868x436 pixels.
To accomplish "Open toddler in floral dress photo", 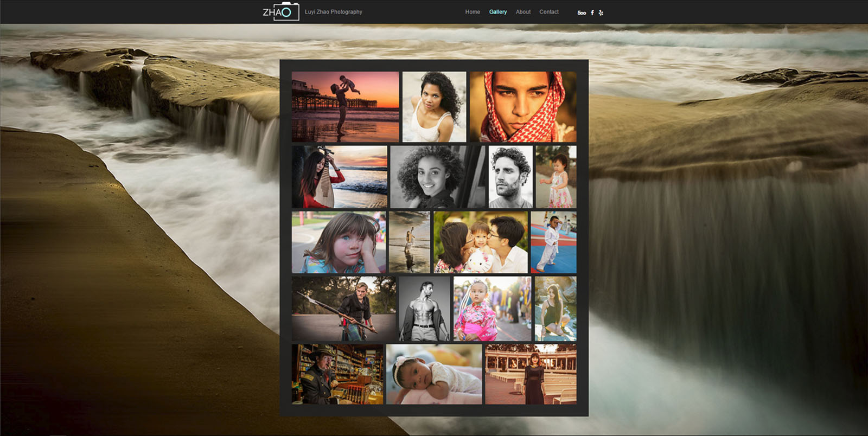I will click(x=556, y=177).
